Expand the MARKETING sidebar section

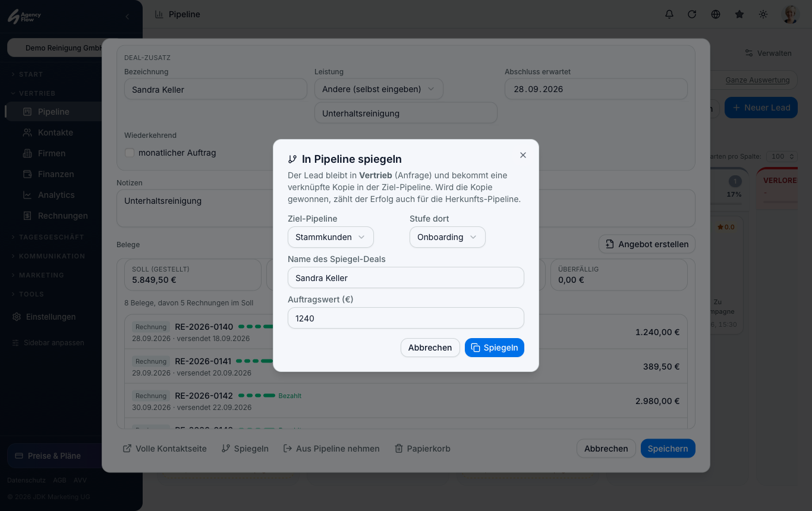(37, 275)
